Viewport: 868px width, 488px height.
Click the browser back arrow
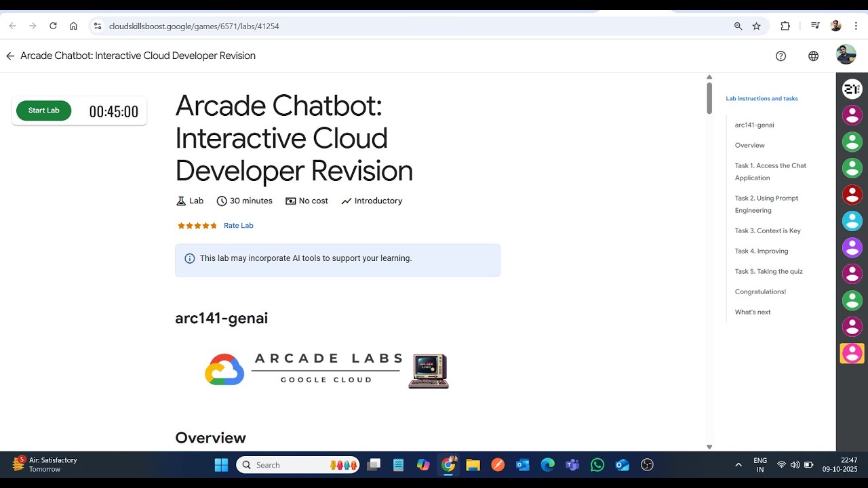click(x=12, y=26)
